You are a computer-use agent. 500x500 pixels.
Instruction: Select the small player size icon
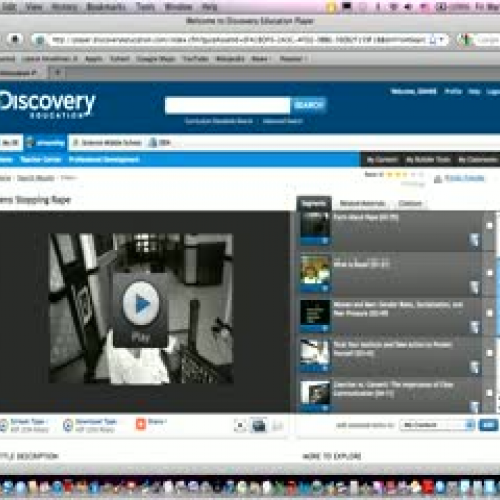coord(240,425)
